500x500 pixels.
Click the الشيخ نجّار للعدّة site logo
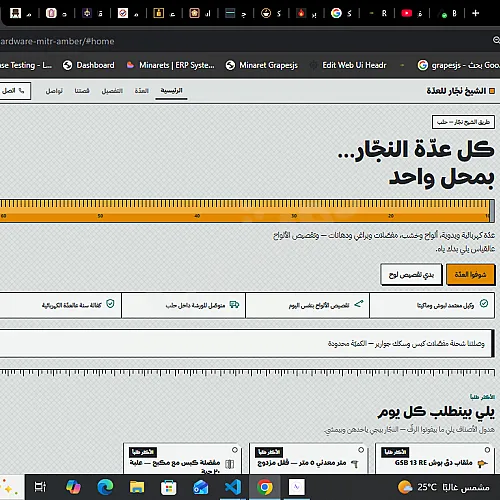coord(461,91)
